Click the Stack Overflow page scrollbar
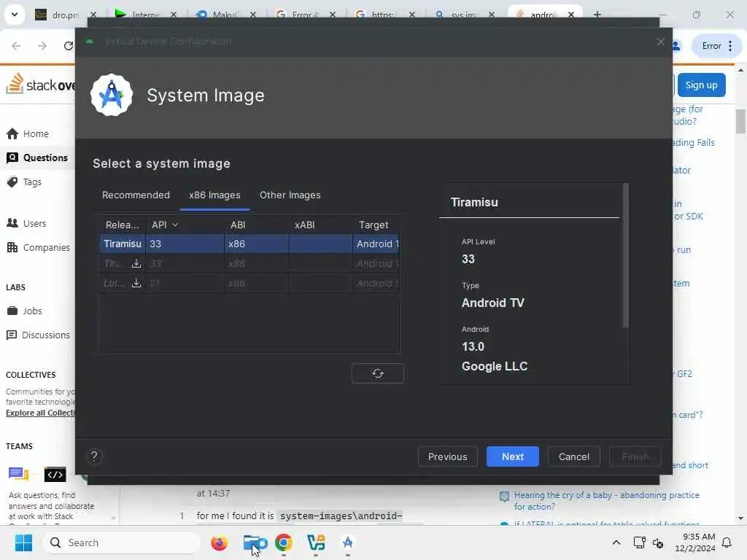Image resolution: width=747 pixels, height=560 pixels. 740,122
